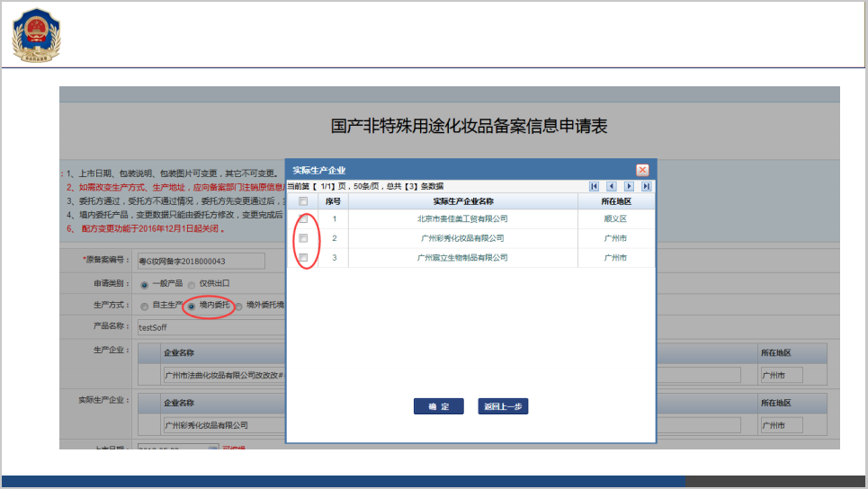Click the 实际生产企业名称 column header
This screenshot has width=868, height=489.
(x=463, y=201)
